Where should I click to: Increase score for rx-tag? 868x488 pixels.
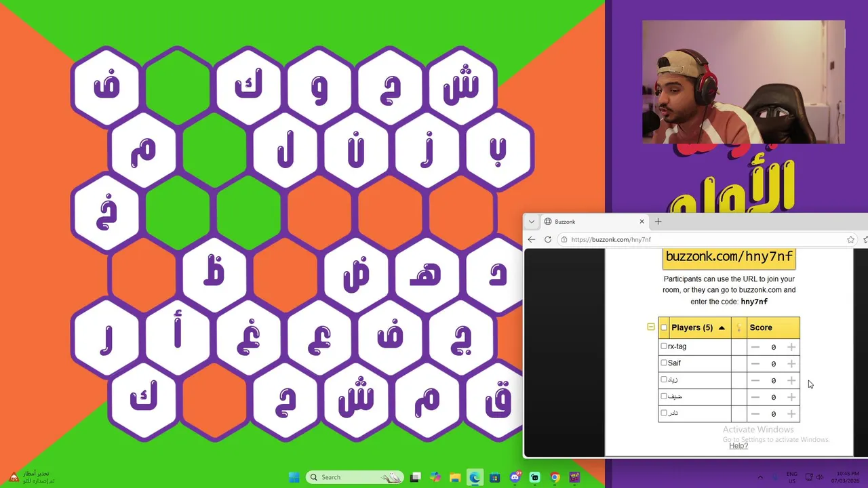coord(791,347)
